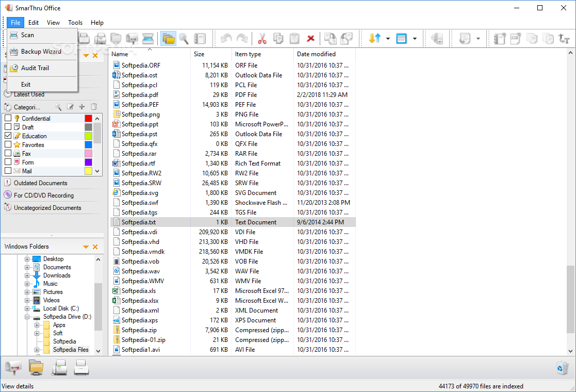The width and height of the screenshot is (576, 392).
Task: Expand the Apps folder node
Action: click(37, 325)
